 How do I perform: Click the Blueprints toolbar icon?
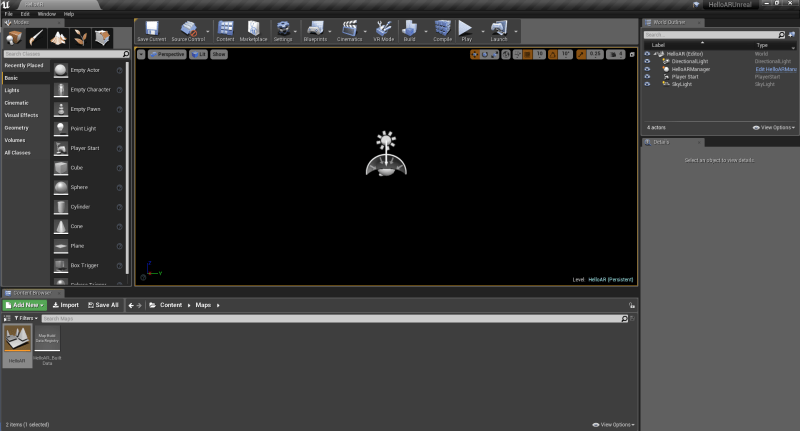pos(315,31)
